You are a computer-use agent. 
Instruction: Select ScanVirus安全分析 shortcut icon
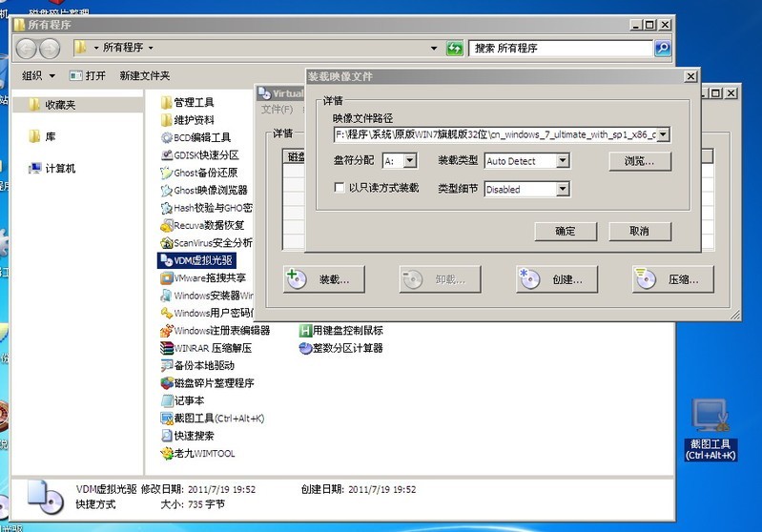tap(167, 243)
